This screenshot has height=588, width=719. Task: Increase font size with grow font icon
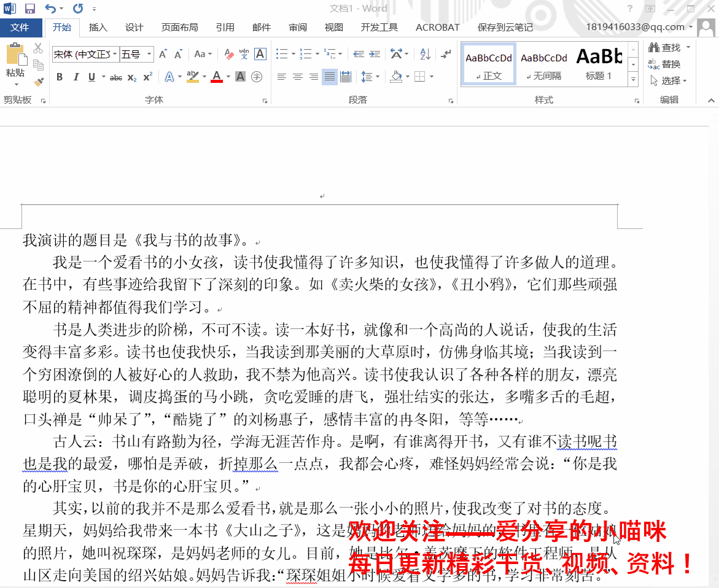pyautogui.click(x=163, y=54)
